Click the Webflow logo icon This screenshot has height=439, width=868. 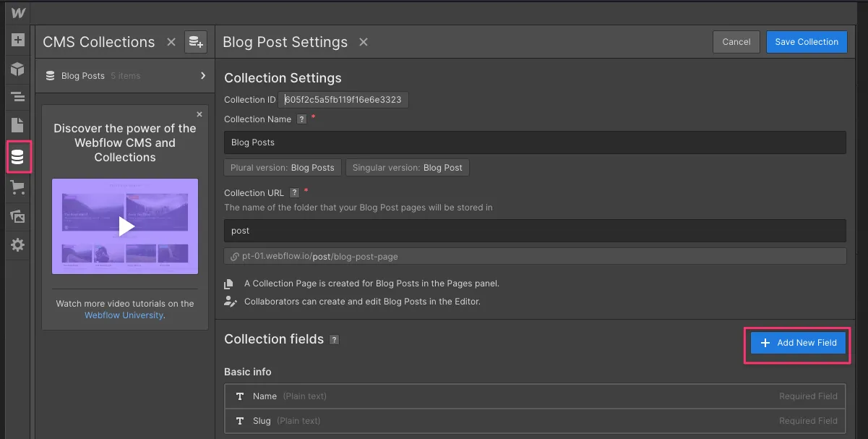click(18, 13)
